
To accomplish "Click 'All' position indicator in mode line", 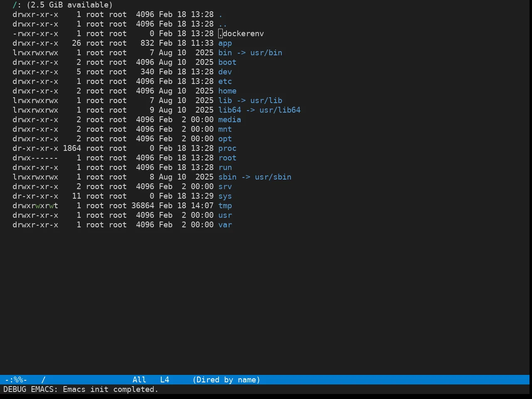I will pyautogui.click(x=139, y=380).
